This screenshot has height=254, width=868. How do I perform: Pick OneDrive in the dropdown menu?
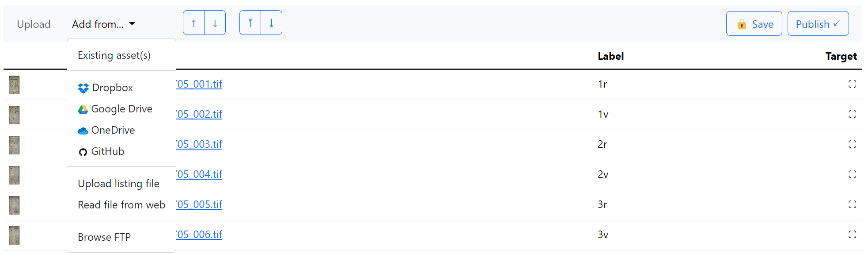113,130
